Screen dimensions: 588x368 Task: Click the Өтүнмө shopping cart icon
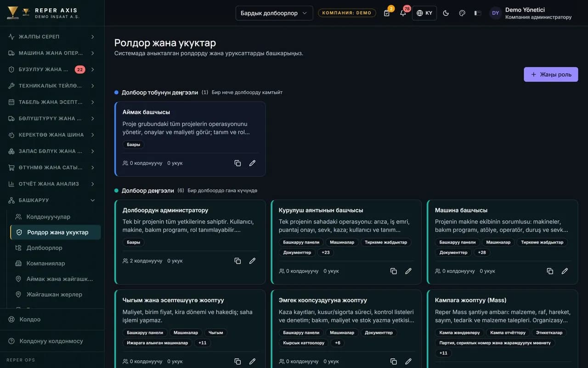click(x=11, y=167)
